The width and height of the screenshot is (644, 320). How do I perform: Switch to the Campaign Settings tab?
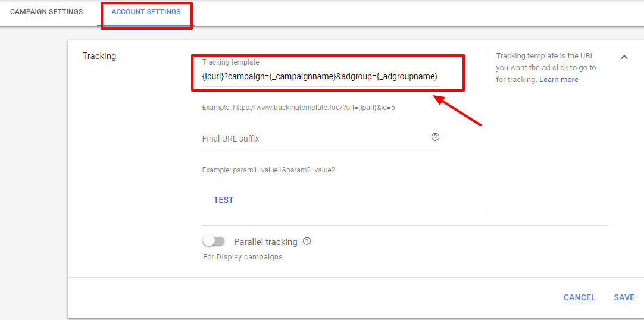[46, 12]
